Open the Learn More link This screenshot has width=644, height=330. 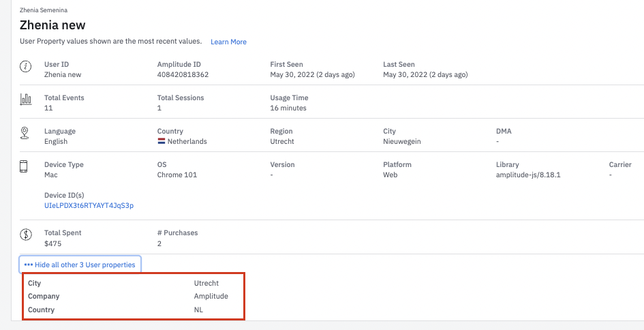tap(228, 42)
